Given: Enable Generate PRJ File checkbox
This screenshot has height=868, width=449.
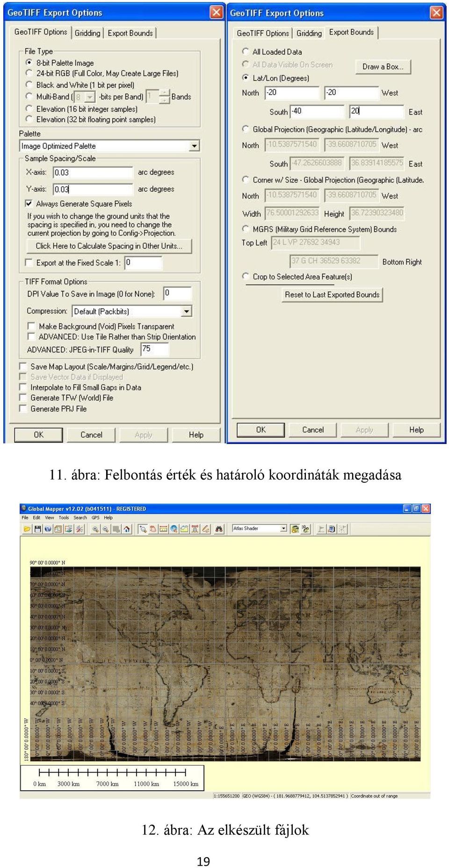Looking at the screenshot, I should tap(22, 408).
